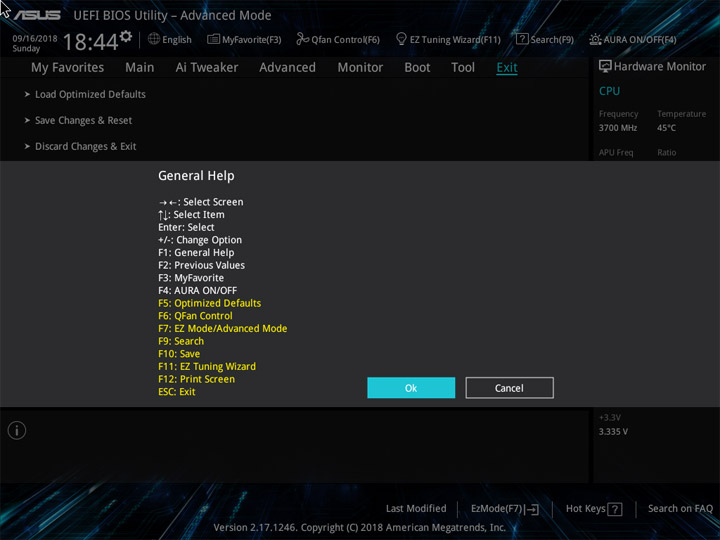Click the 'ESC: Exit' help line

[x=177, y=392]
